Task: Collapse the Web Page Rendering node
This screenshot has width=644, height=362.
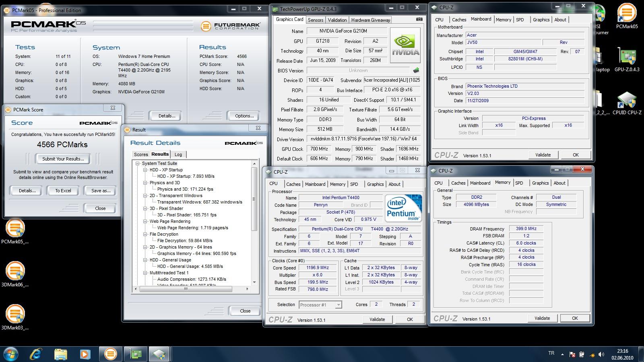Action: (x=145, y=221)
